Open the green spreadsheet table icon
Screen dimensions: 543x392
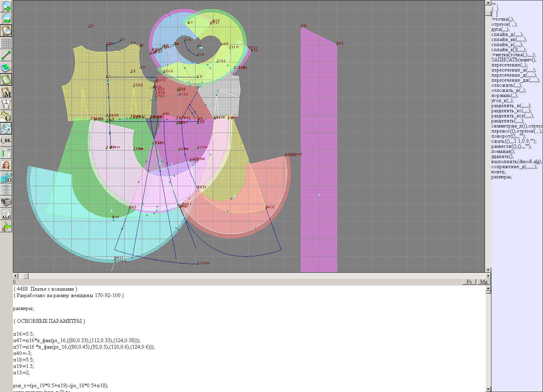pos(6,153)
